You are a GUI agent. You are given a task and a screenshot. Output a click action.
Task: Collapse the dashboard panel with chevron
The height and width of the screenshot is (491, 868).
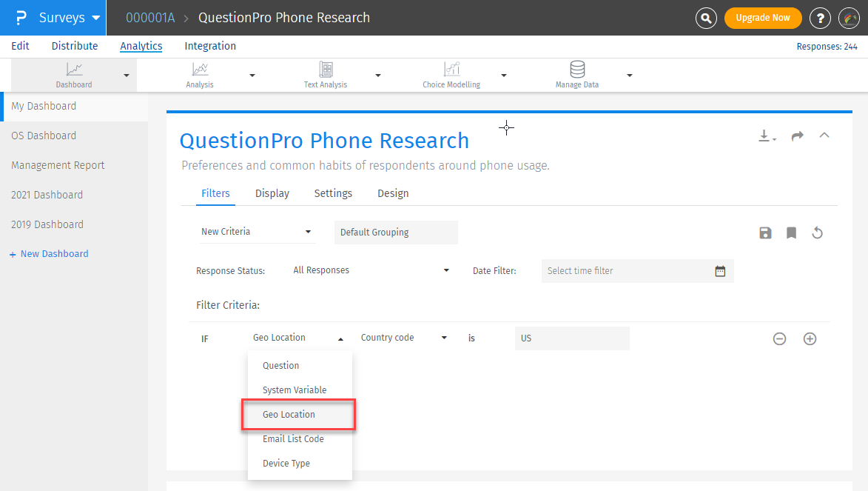point(824,136)
